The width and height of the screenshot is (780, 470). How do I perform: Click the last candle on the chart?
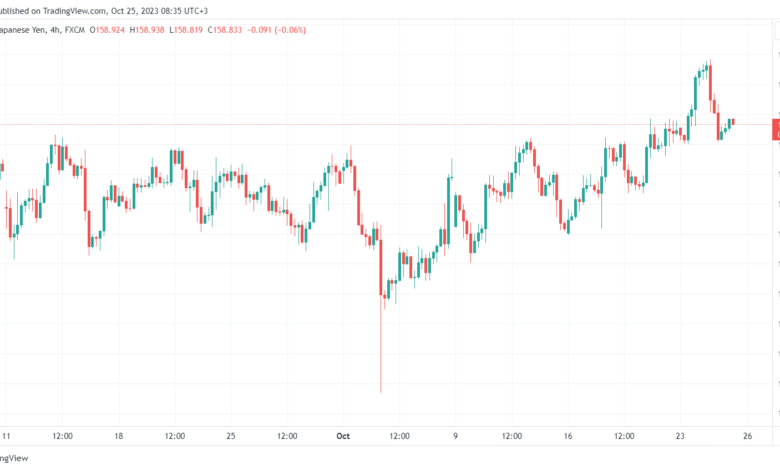coord(733,122)
